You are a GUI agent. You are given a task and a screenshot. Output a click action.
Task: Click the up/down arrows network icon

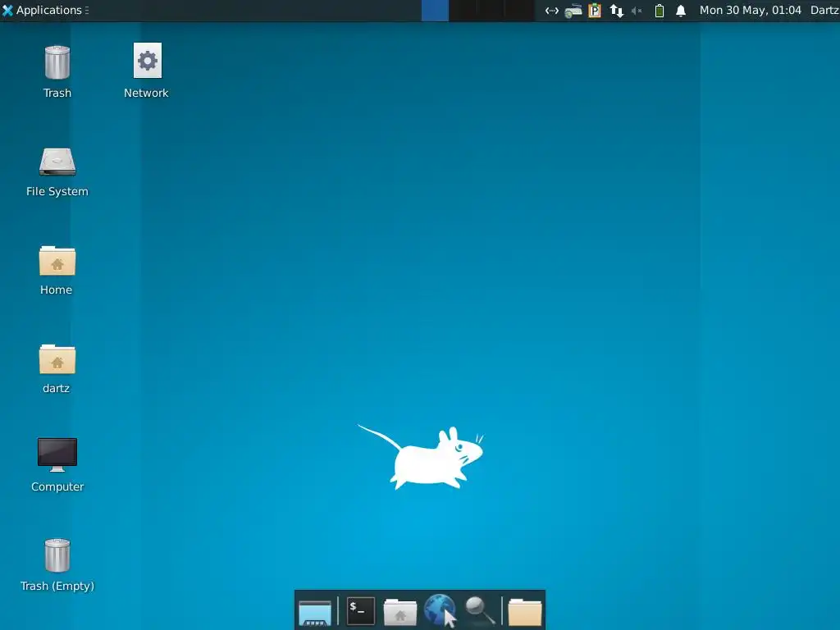coord(617,11)
